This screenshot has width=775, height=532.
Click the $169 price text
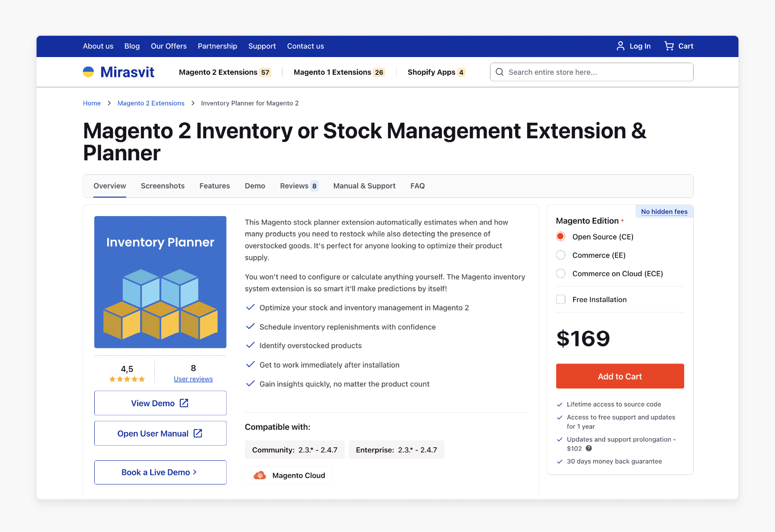pos(583,338)
